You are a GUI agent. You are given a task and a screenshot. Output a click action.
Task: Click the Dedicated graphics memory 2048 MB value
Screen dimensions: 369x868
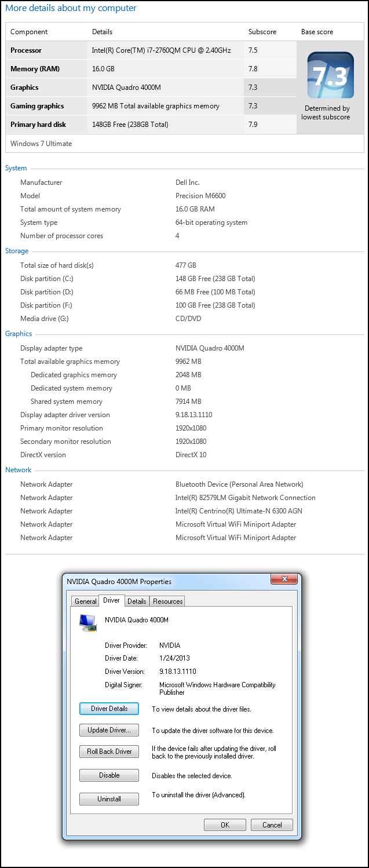coord(188,375)
